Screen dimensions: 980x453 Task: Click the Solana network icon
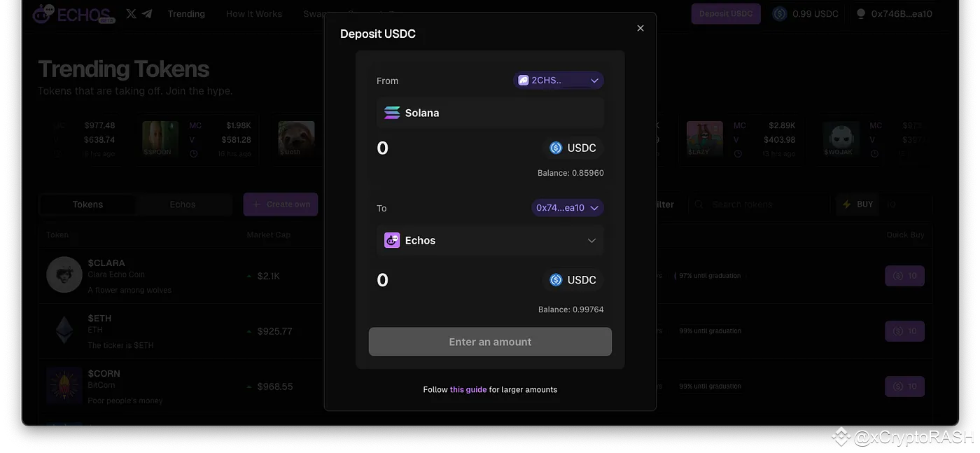click(392, 113)
